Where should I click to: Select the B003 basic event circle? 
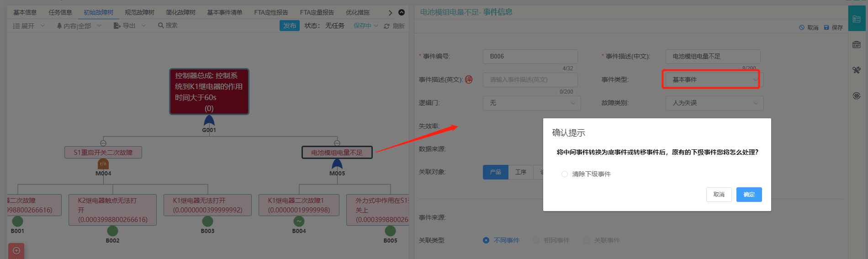[207, 222]
